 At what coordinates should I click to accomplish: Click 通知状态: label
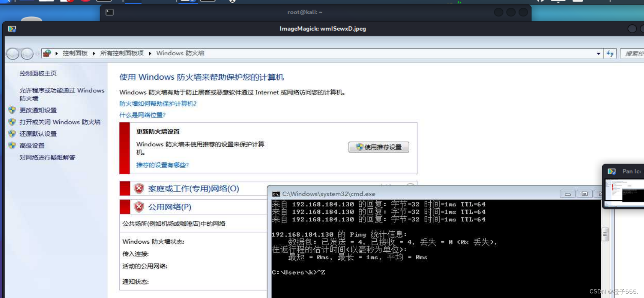tap(135, 282)
